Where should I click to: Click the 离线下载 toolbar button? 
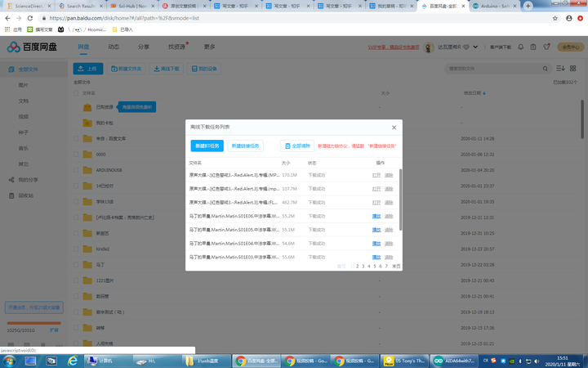tap(166, 69)
